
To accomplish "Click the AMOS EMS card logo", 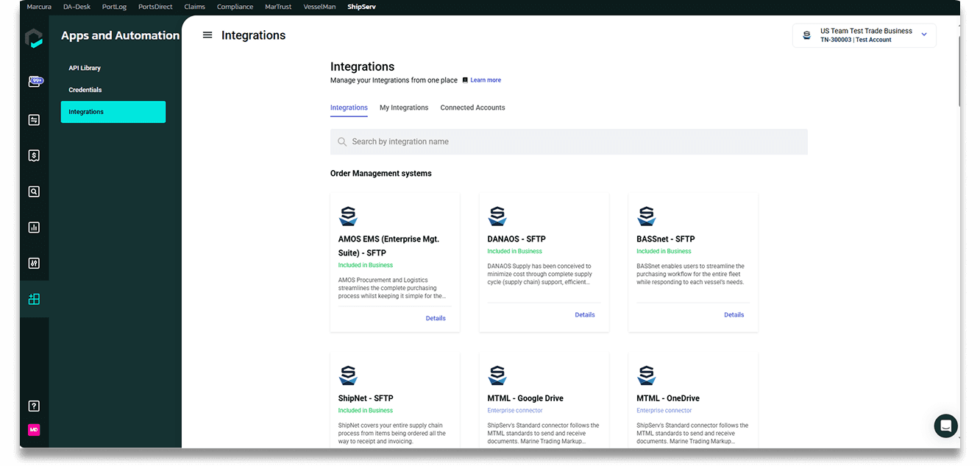I will pyautogui.click(x=348, y=216).
